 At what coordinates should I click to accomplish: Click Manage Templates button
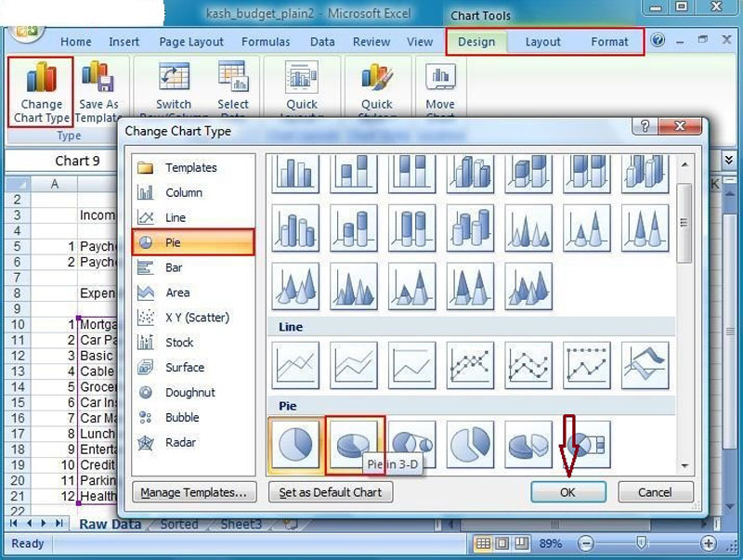point(194,492)
